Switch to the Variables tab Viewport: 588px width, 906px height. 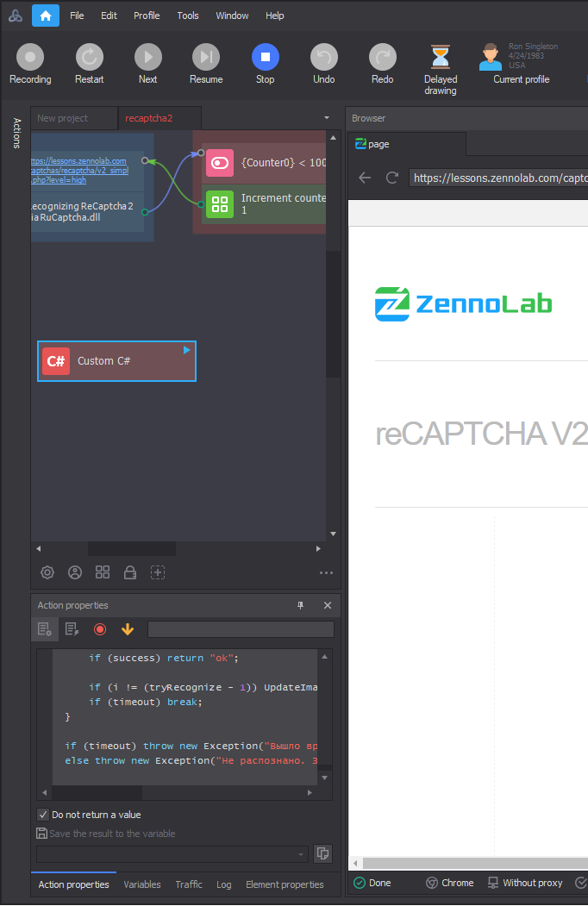(142, 884)
